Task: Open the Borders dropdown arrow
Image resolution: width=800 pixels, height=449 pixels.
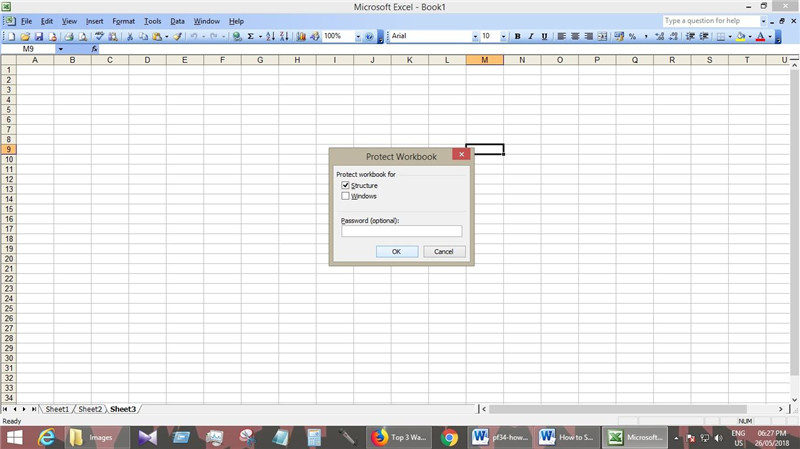Action: tap(730, 36)
